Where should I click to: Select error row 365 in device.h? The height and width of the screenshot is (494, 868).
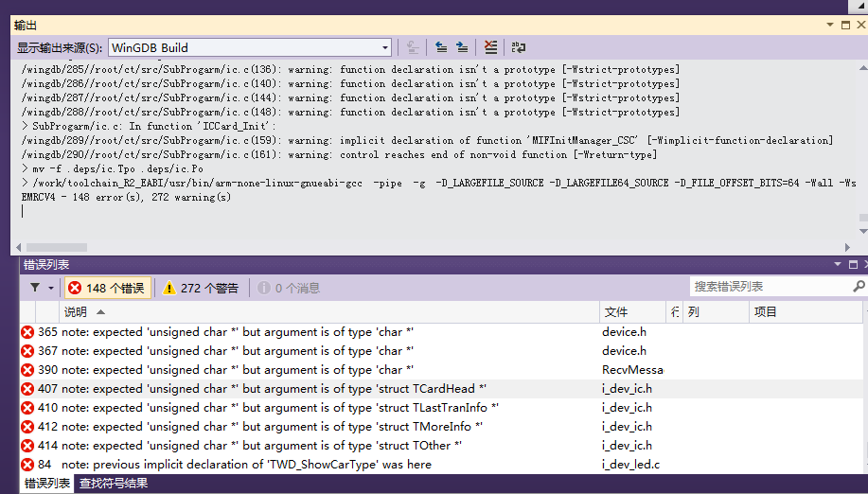(441, 332)
